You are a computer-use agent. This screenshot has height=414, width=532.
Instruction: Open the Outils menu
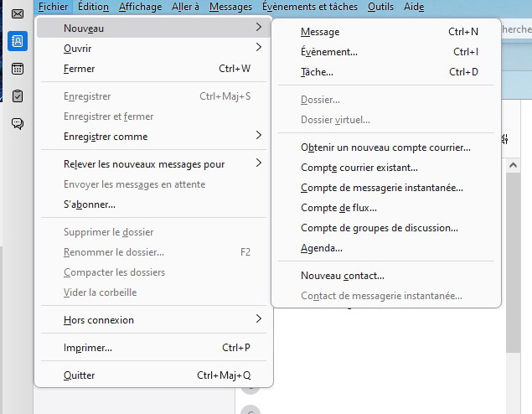[x=380, y=7]
